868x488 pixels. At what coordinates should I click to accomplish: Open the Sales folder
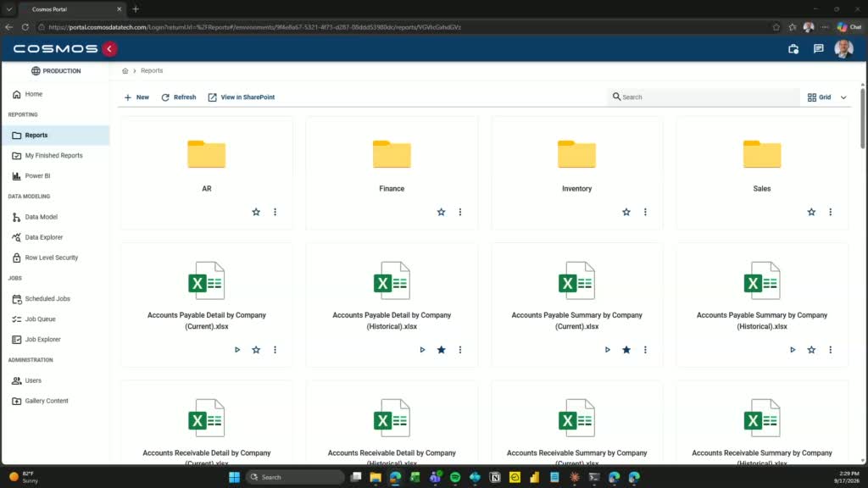pyautogui.click(x=762, y=154)
